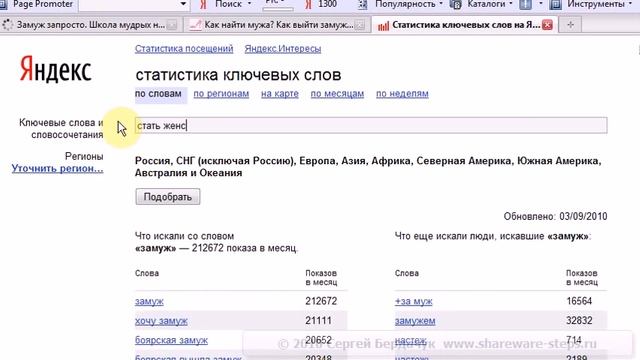Click the Обновлено: 03/09/2010 text
This screenshot has height=360, width=640.
point(556,216)
